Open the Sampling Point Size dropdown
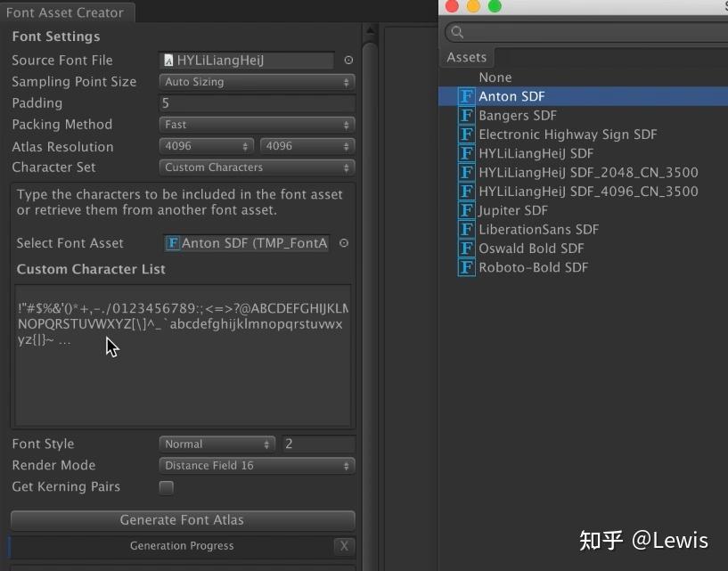 pyautogui.click(x=257, y=81)
